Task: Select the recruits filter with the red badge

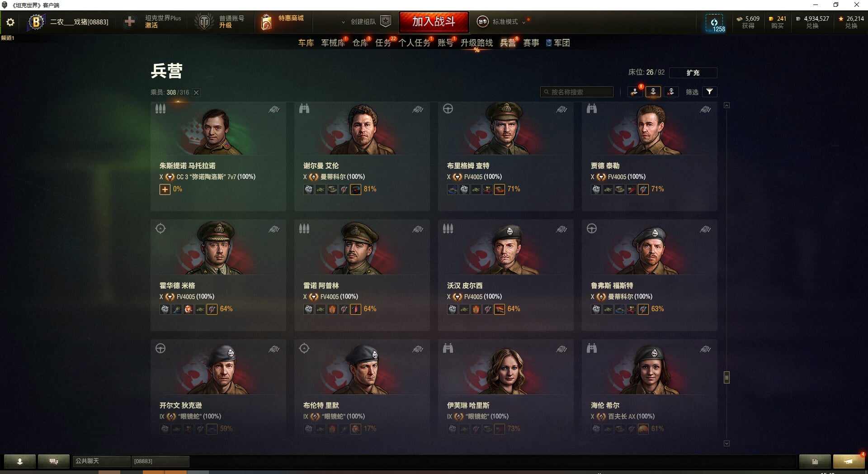Action: (x=635, y=92)
